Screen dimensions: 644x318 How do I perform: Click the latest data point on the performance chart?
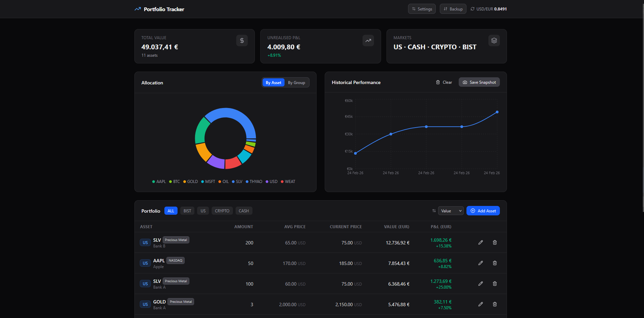[497, 112]
